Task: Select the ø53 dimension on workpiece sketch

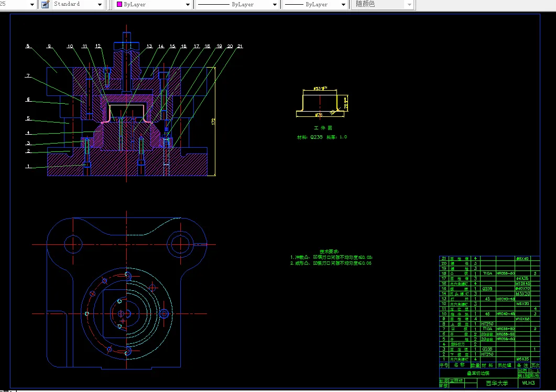Action: (320, 88)
